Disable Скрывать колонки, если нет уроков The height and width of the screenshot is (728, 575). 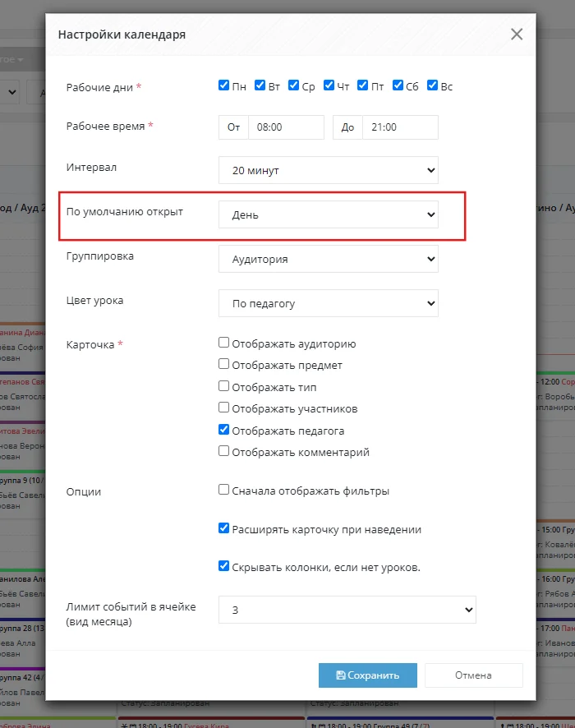(223, 566)
